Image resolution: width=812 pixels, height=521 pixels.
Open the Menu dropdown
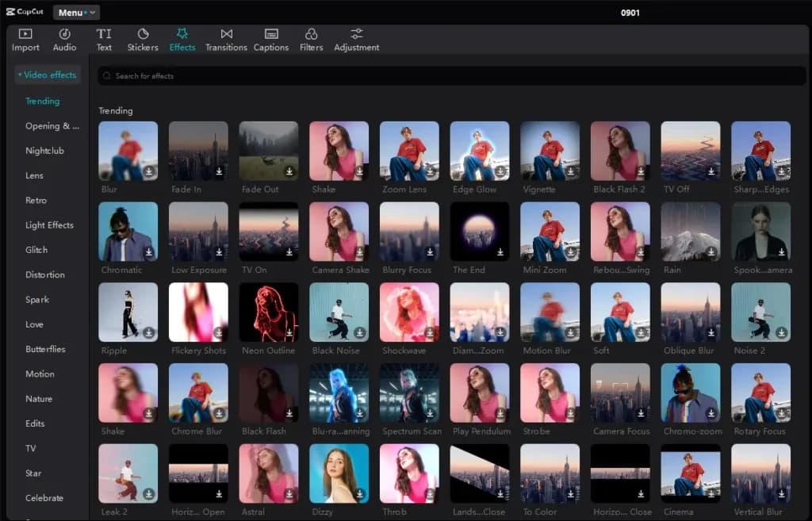pyautogui.click(x=76, y=13)
